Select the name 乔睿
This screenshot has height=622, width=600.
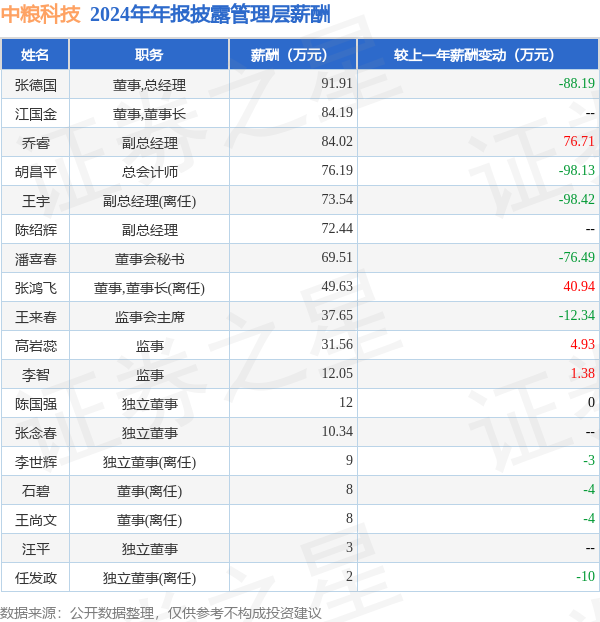[x=36, y=143]
